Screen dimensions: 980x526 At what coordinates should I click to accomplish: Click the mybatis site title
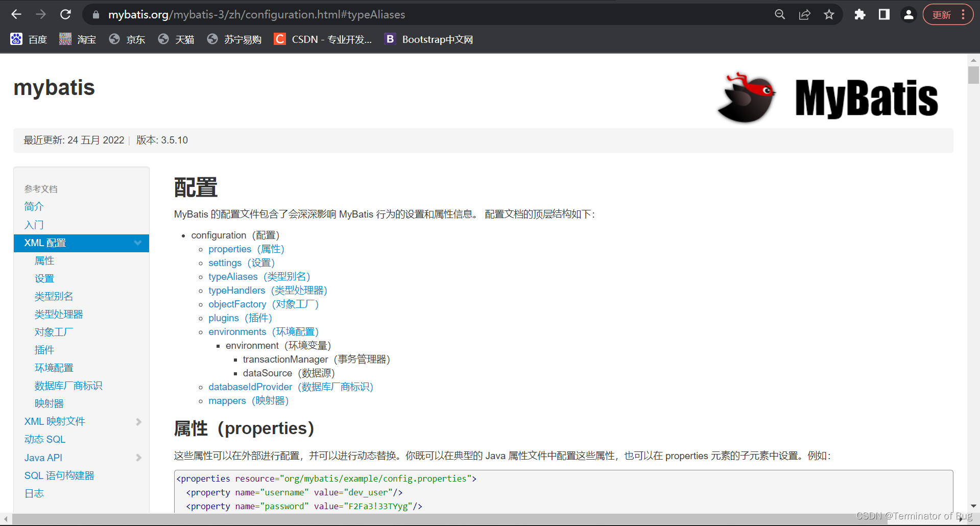click(54, 87)
